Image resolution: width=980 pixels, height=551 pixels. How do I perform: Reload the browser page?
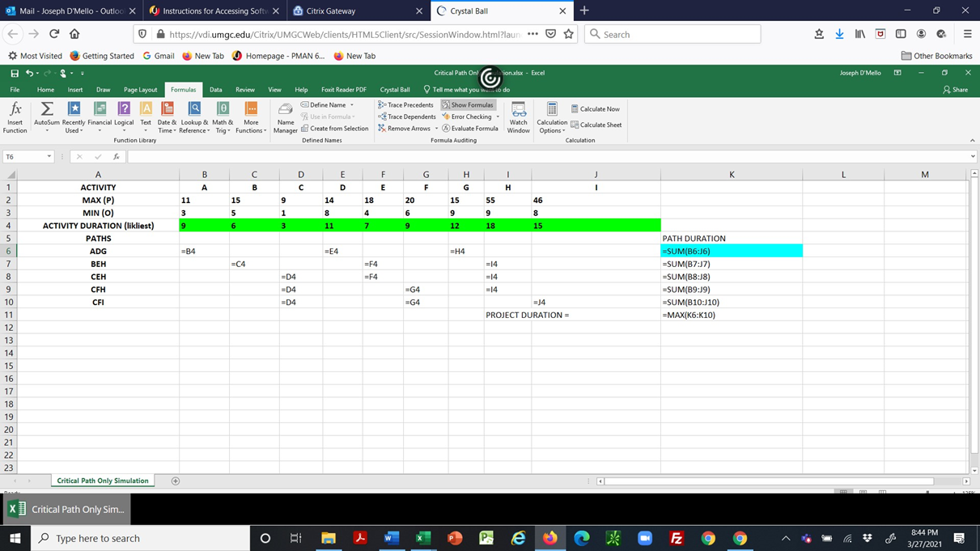click(x=54, y=34)
